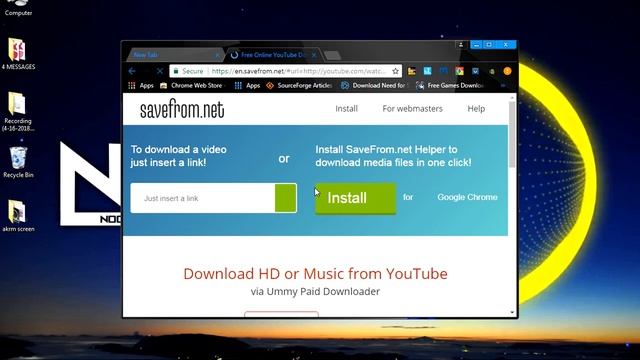Bookmark this page with the star icon
Viewport: 640px width, 360px height.
click(395, 71)
